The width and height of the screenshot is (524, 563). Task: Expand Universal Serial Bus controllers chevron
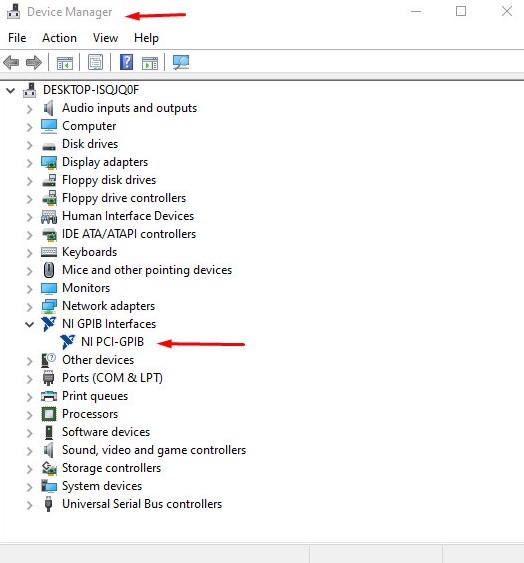pos(29,505)
